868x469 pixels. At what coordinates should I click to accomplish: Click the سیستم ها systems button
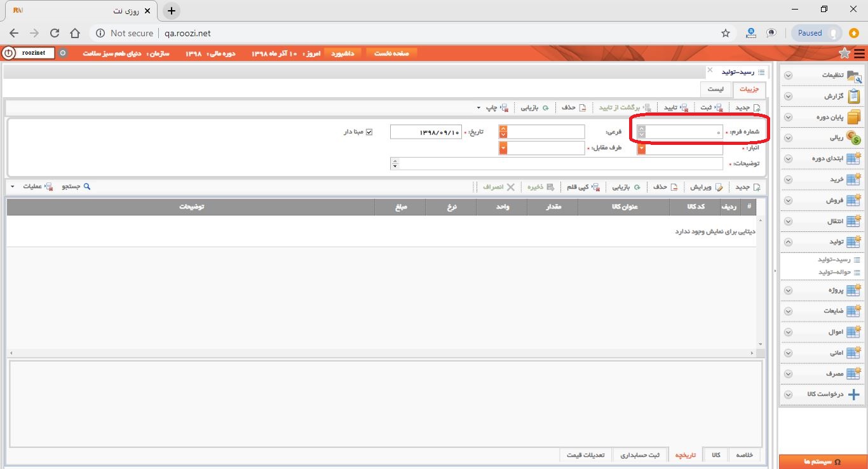tap(823, 461)
